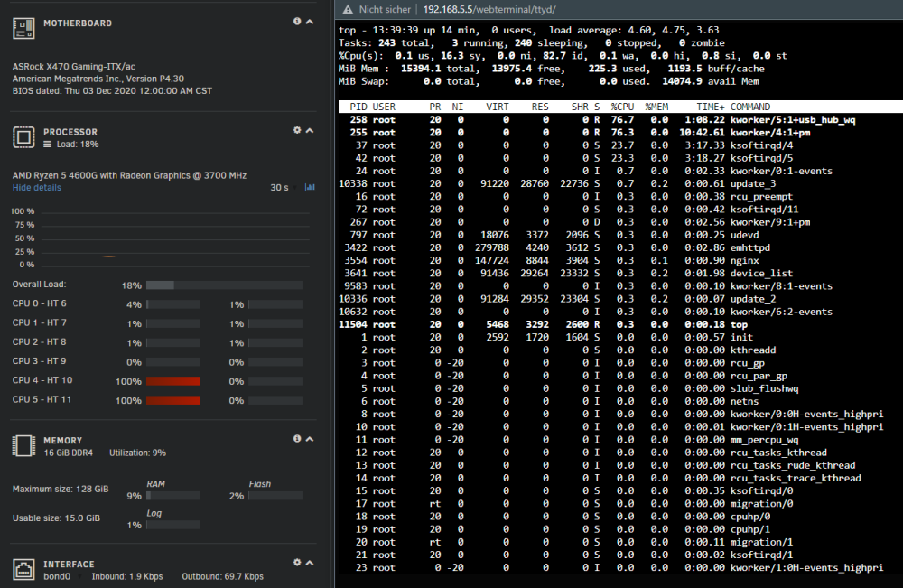Open Memory info icon

coord(296,439)
